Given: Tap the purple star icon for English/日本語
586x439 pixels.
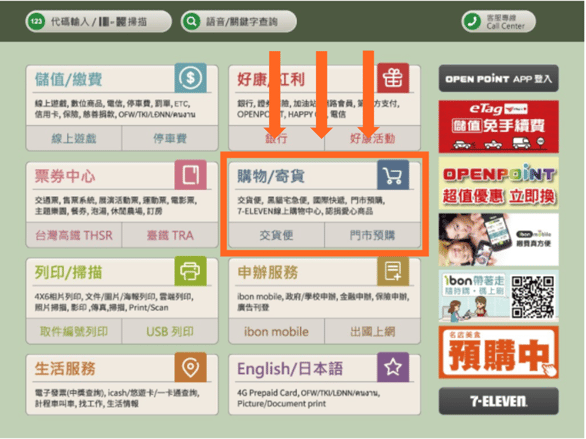Looking at the screenshot, I should click(393, 367).
